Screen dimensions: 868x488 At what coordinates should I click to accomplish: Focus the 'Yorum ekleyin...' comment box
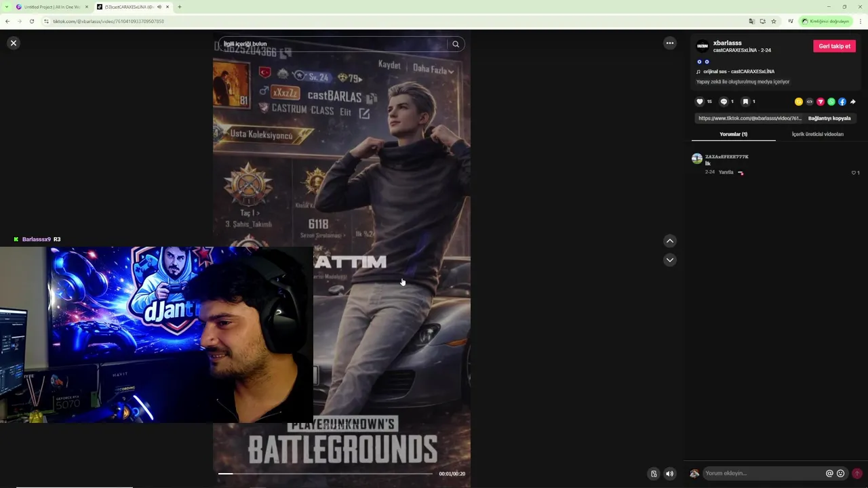coord(762,473)
